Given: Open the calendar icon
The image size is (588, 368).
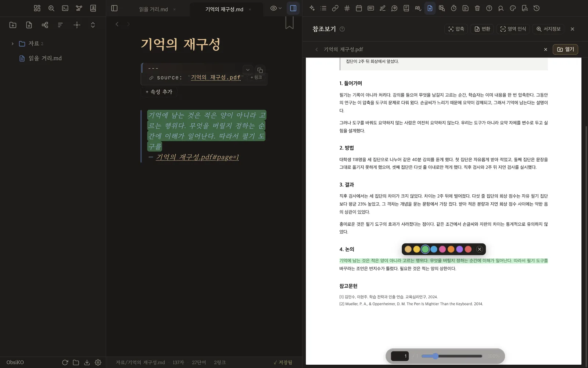Looking at the screenshot, I should (x=359, y=8).
